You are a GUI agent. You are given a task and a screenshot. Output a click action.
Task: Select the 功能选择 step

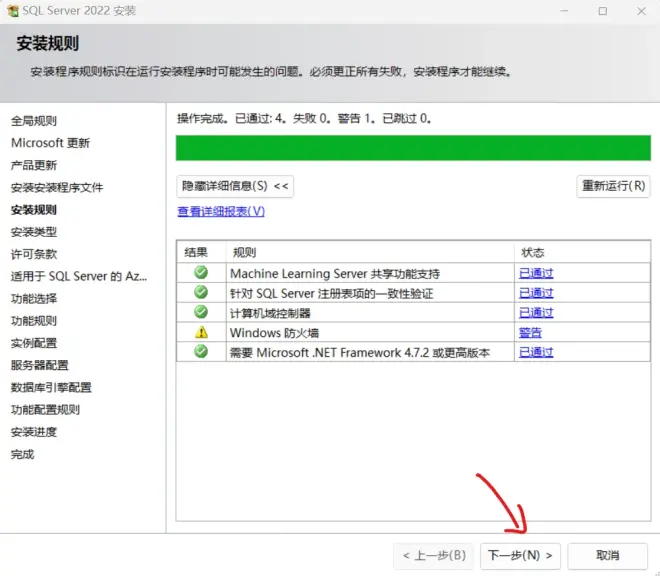(x=34, y=299)
